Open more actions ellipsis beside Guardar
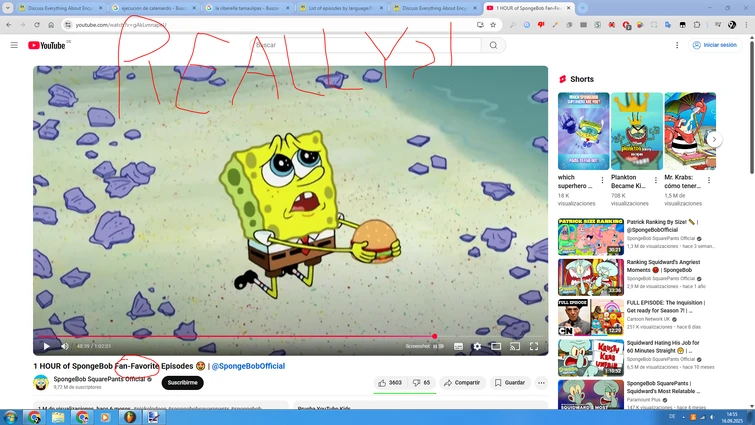The image size is (755, 425). pos(541,383)
